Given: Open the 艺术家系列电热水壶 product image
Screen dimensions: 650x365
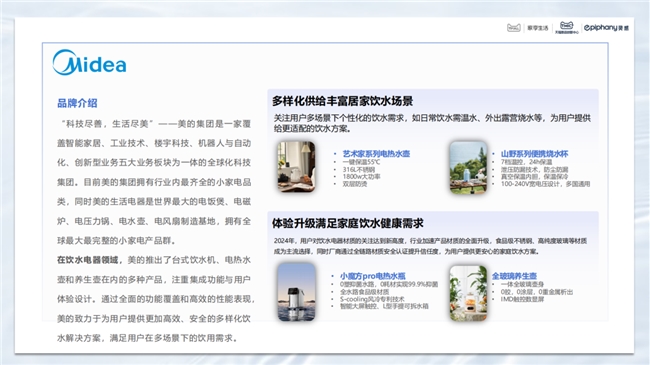Looking at the screenshot, I should click(296, 167).
